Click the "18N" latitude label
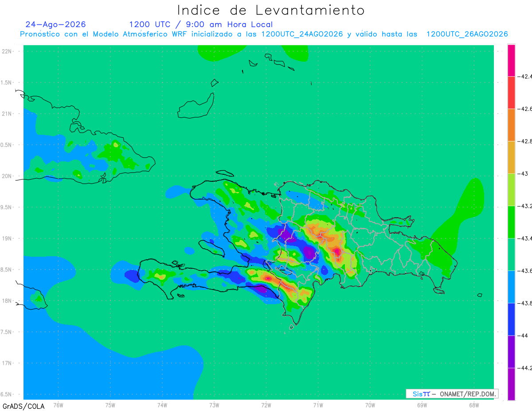The width and height of the screenshot is (532, 411). (7, 301)
